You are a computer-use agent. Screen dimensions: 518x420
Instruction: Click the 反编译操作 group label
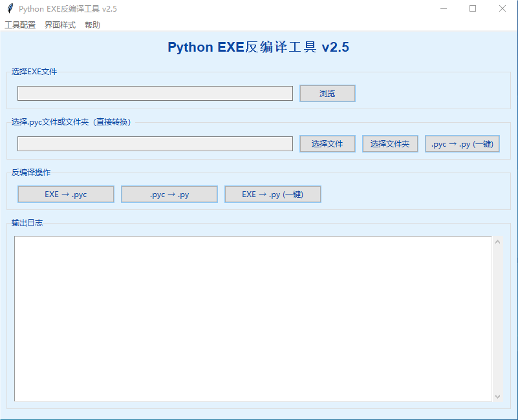coord(31,173)
